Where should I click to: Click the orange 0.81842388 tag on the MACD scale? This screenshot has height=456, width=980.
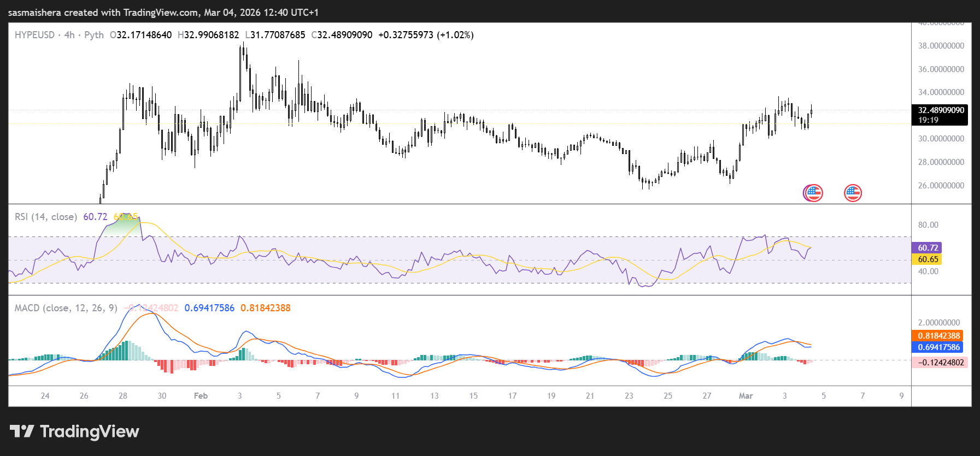938,336
